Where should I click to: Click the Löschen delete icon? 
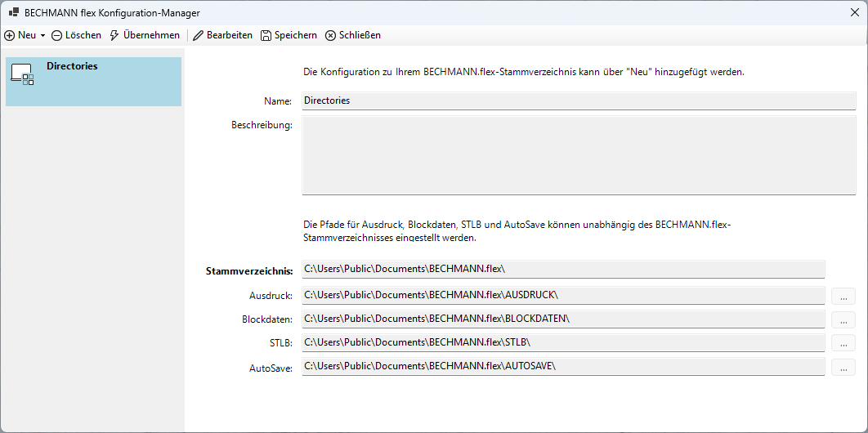point(57,36)
